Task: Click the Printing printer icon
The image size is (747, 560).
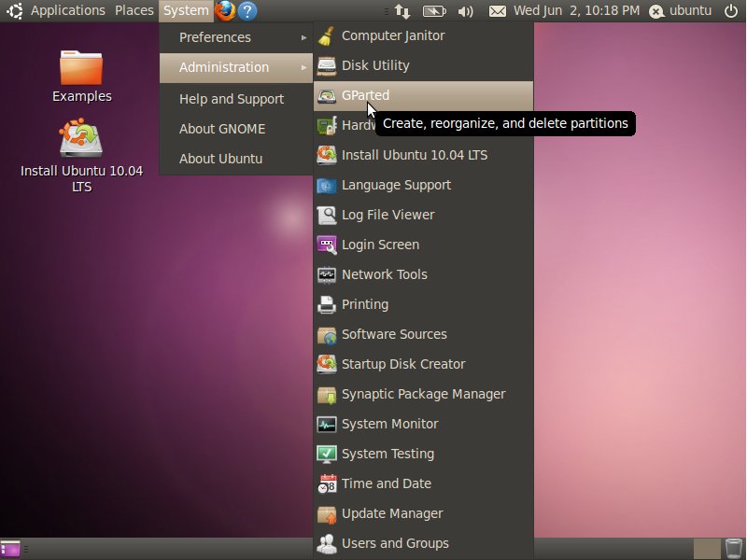Action: tap(326, 305)
